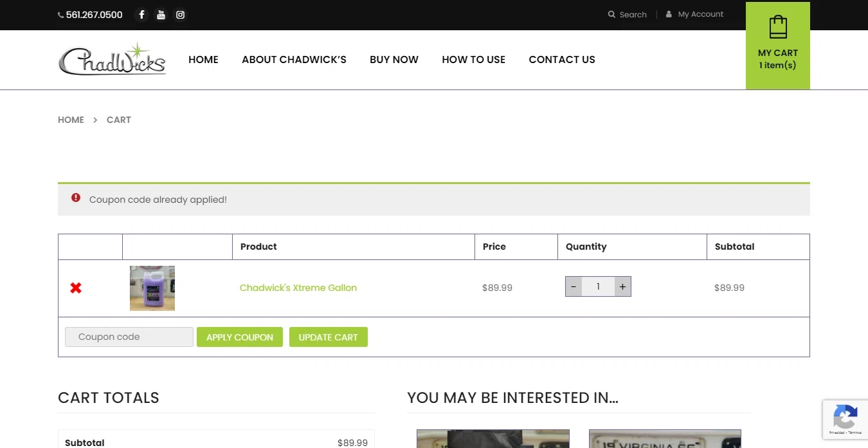
Task: Open the Facebook social icon
Action: 141,15
